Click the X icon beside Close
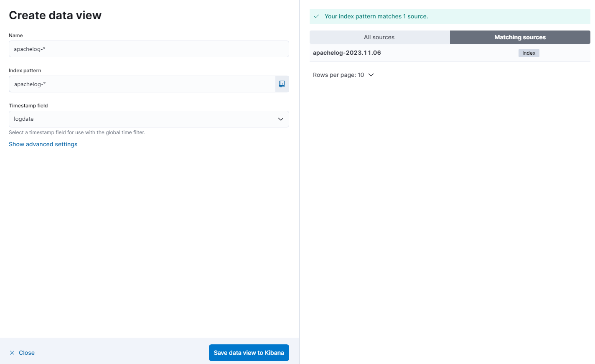This screenshot has height=364, width=595. click(x=12, y=353)
